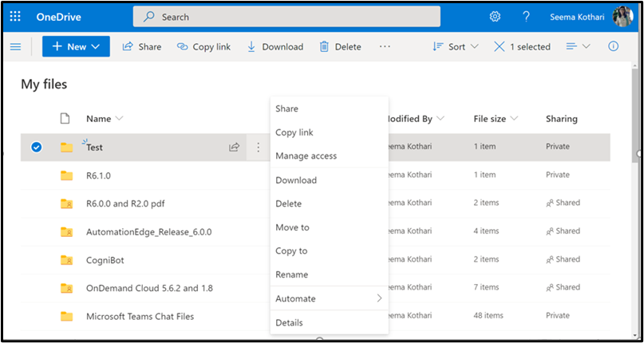Toggle the hamburger navigation menu
This screenshot has height=343, width=644.
pos(15,46)
